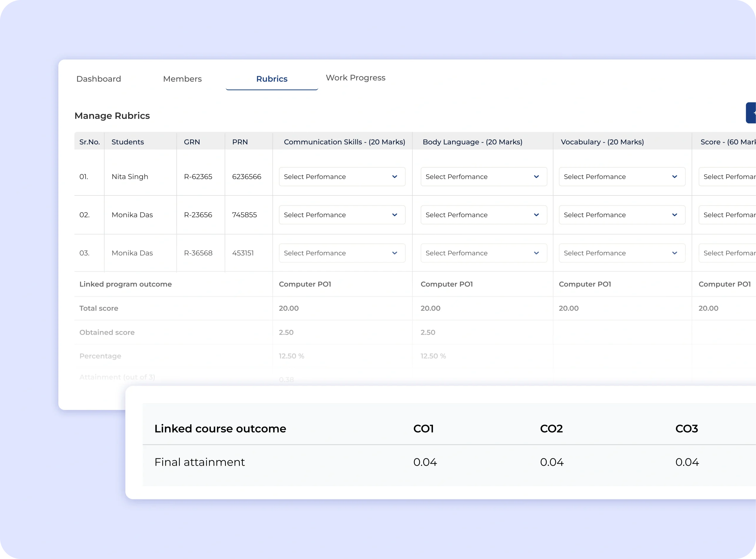The height and width of the screenshot is (559, 756).
Task: Expand row 02 Communication Skills performance dropdown
Action: click(x=342, y=215)
